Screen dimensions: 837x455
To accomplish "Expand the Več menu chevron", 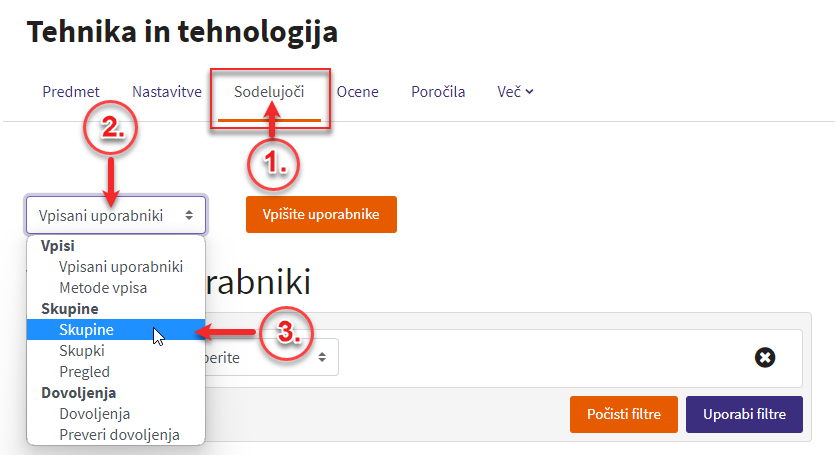I will pyautogui.click(x=529, y=92).
